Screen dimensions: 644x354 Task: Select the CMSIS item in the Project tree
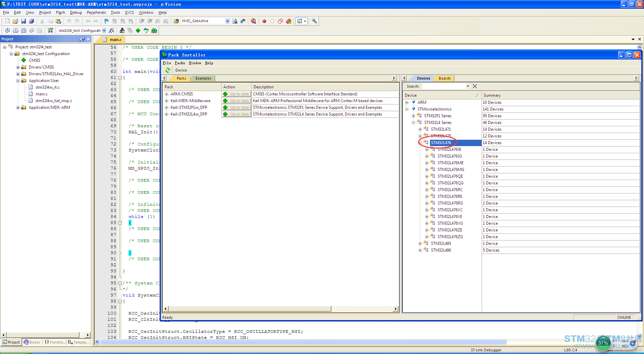[x=35, y=60]
